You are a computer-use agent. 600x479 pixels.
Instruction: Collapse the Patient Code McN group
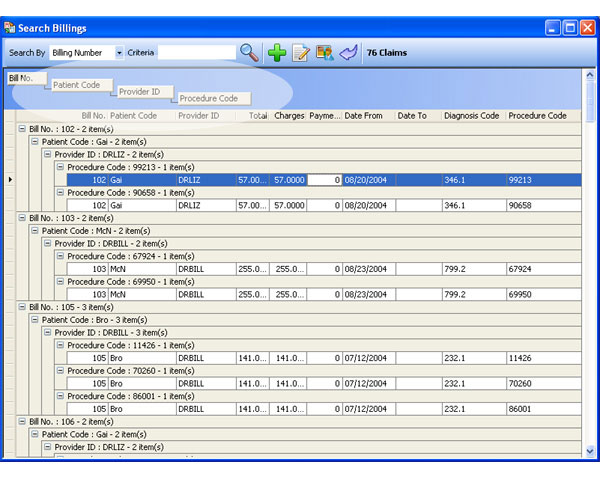[35, 230]
